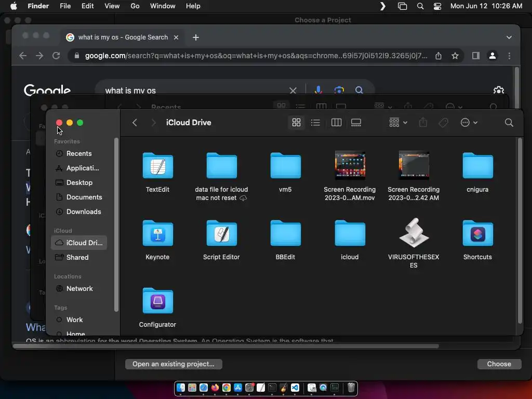Click the Chrome share page icon
This screenshot has width=532, height=399.
pyautogui.click(x=438, y=56)
